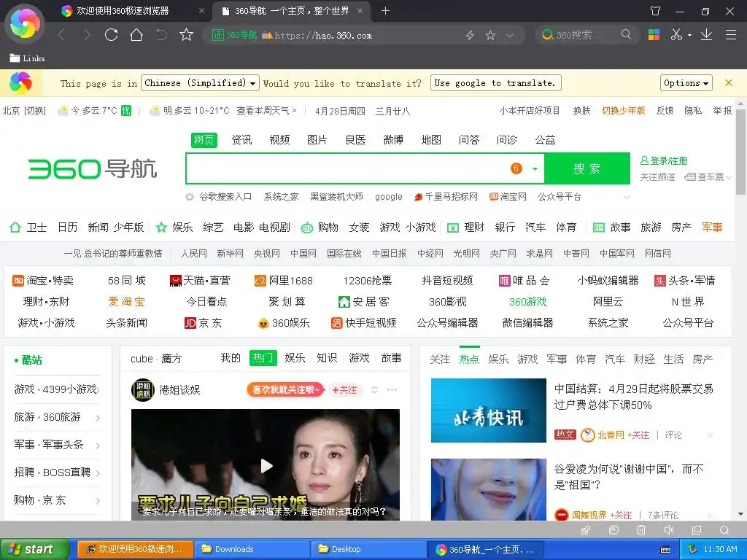Click inside the 360 search input field
The width and height of the screenshot is (747, 560).
[348, 168]
